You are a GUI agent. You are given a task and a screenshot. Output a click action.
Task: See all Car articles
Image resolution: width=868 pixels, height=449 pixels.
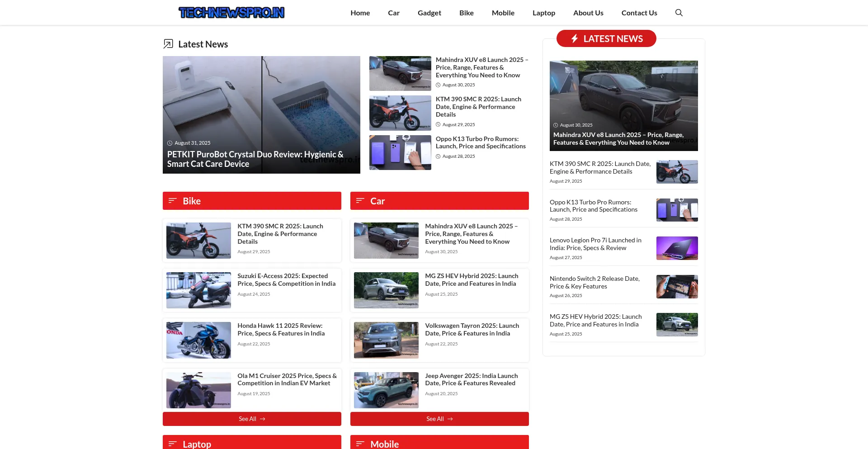439,419
